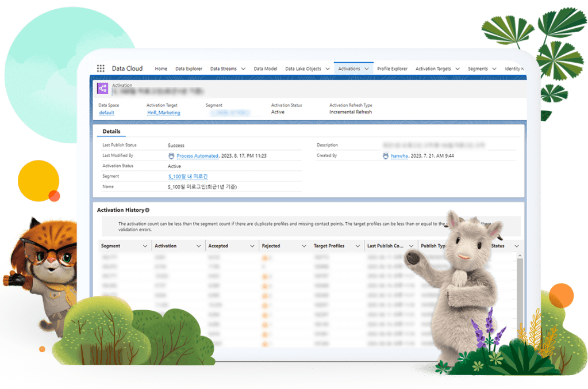Click the Process Automated user avatar icon
Screen dimensions: 588x389
[x=171, y=156]
